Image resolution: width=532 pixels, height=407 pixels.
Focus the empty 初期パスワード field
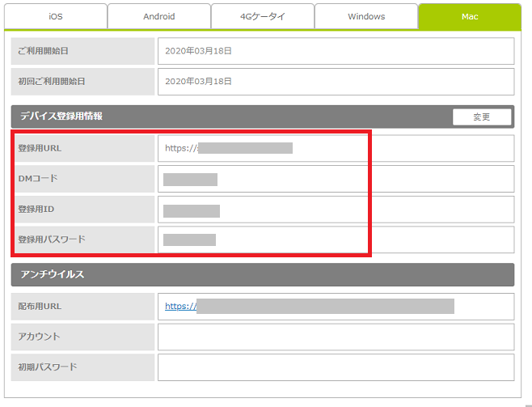336,367
